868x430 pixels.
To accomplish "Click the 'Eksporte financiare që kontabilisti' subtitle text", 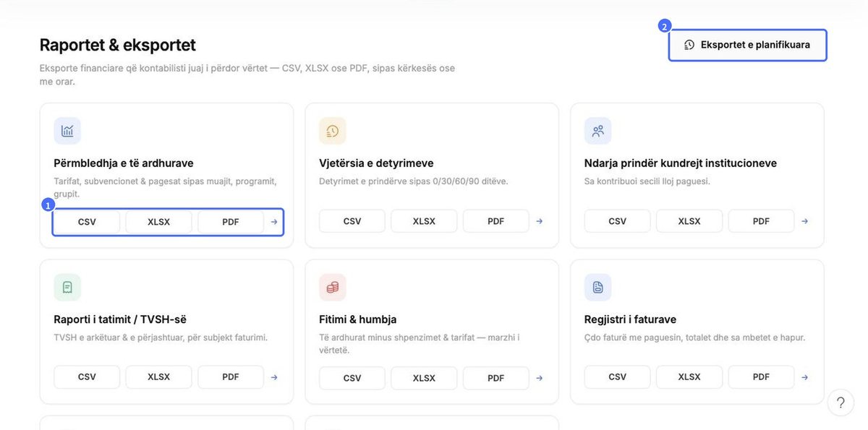I will [x=247, y=74].
